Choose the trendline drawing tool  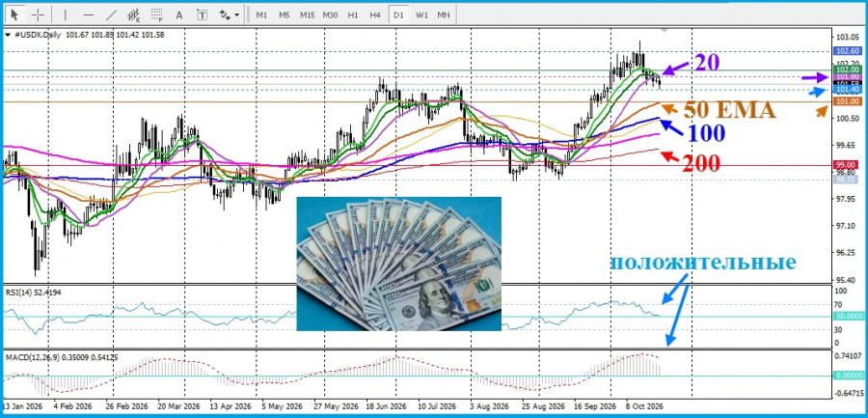[x=111, y=15]
